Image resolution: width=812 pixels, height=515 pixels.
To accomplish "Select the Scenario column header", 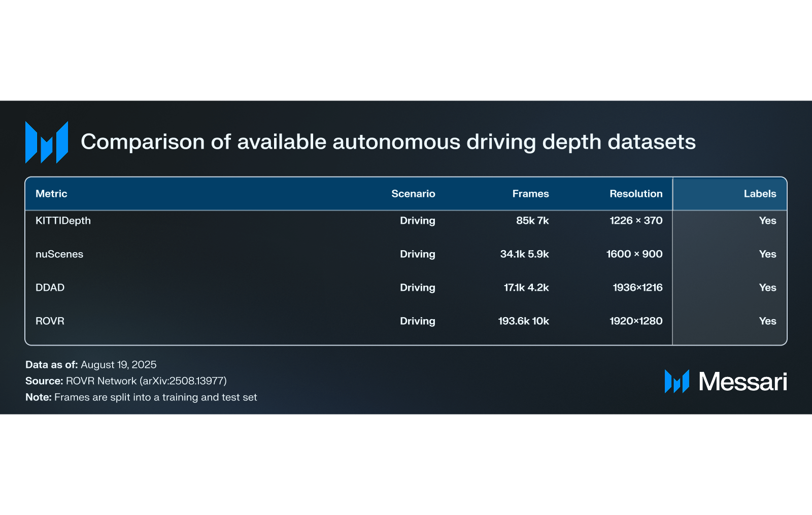I will coord(413,194).
